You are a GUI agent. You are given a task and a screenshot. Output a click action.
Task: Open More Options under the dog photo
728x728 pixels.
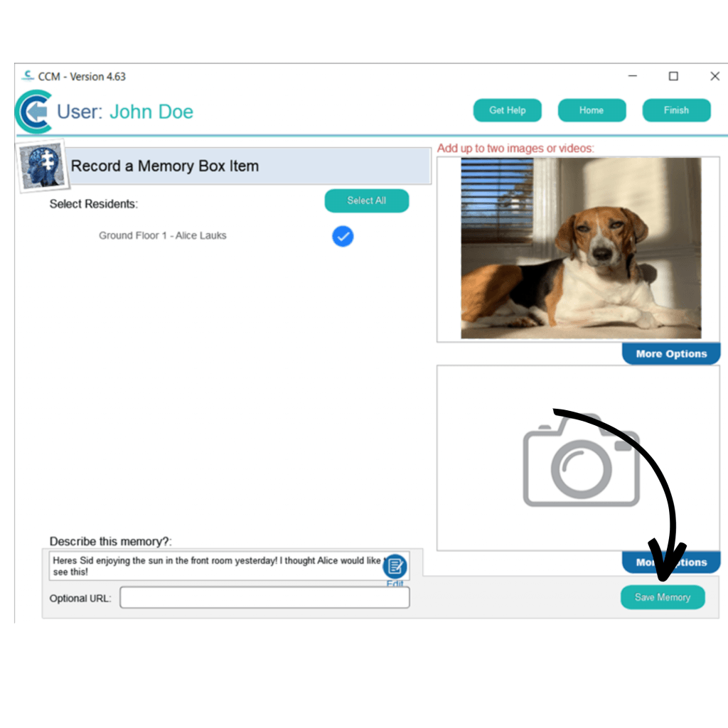click(670, 354)
